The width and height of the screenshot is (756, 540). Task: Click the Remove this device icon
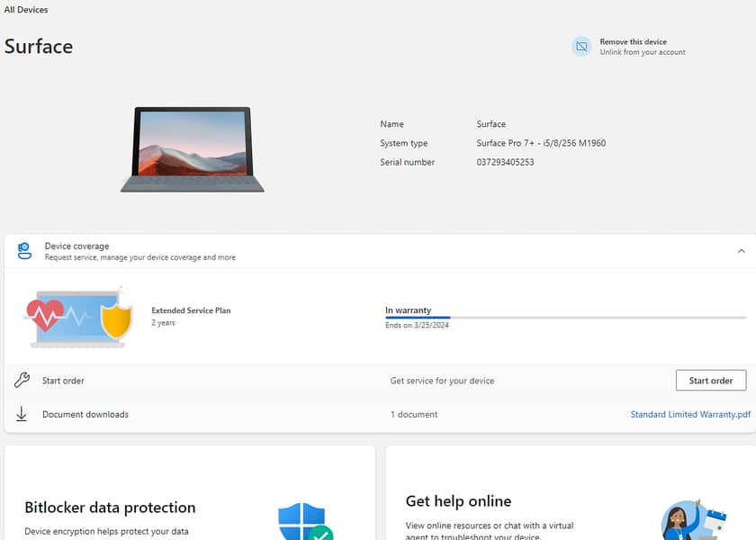pyautogui.click(x=581, y=47)
